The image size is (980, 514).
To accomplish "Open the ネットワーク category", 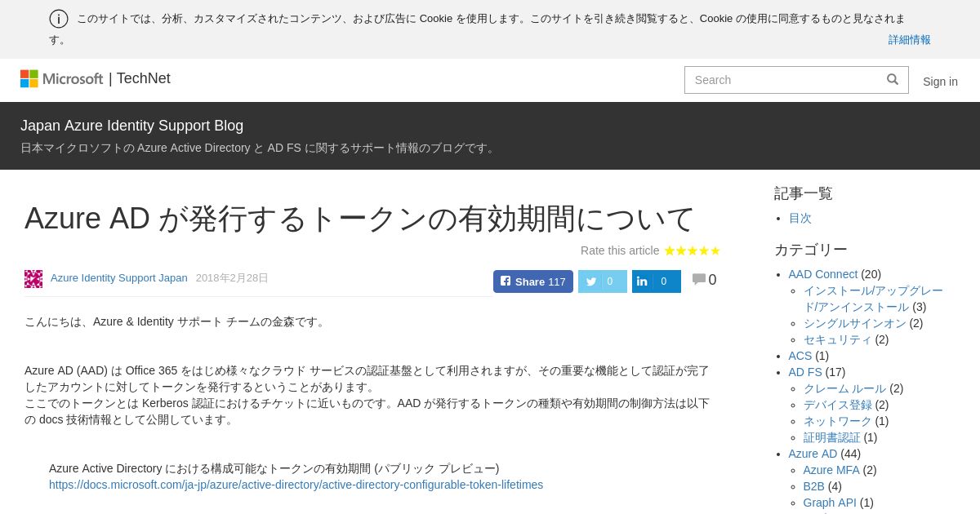I will pos(838,421).
